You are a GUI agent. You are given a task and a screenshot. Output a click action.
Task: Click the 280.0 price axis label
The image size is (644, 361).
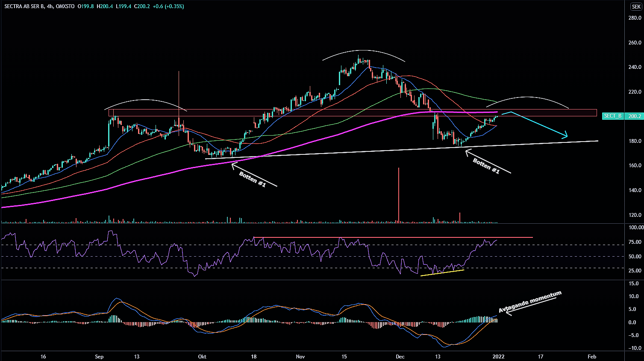(x=635, y=18)
